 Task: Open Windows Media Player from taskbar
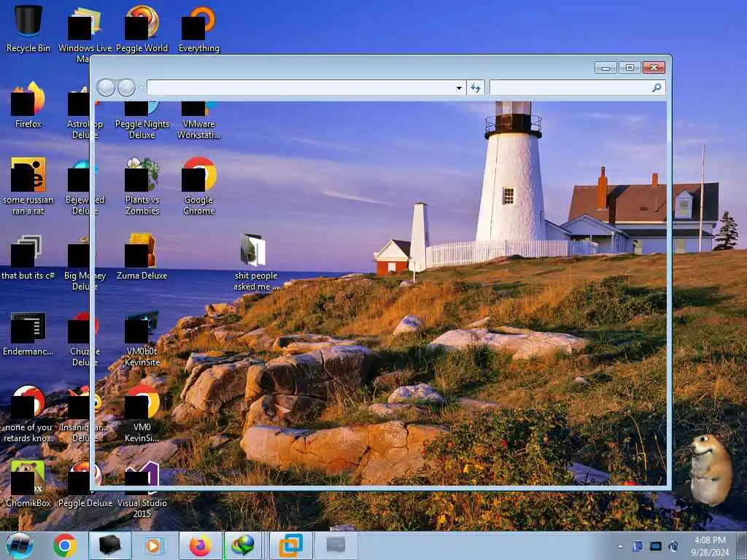point(153,545)
